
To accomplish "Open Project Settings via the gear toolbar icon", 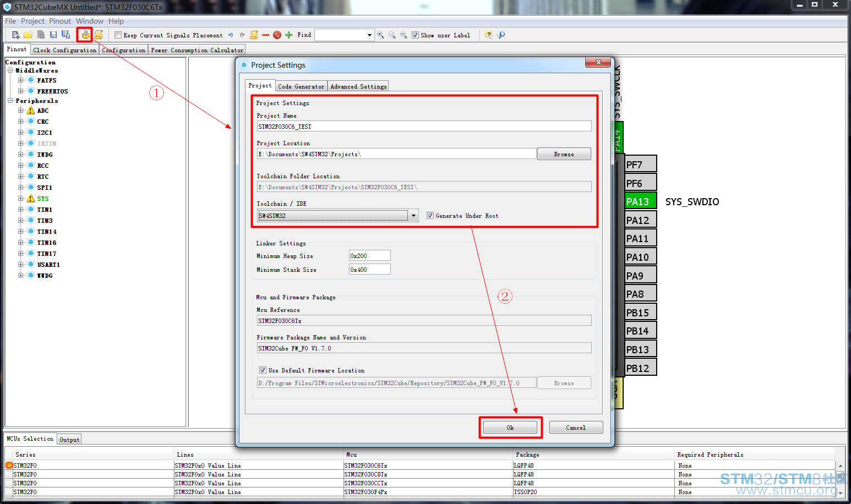I will [85, 35].
